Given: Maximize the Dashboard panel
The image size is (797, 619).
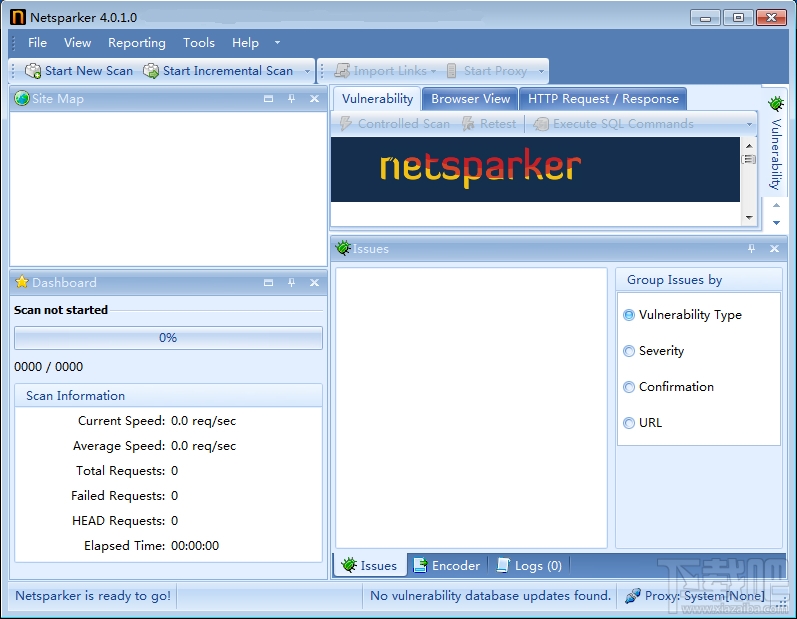Looking at the screenshot, I should [268, 283].
